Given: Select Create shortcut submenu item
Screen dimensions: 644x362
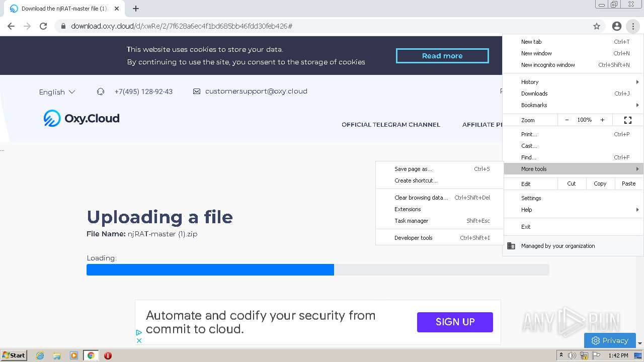Looking at the screenshot, I should point(440,180).
